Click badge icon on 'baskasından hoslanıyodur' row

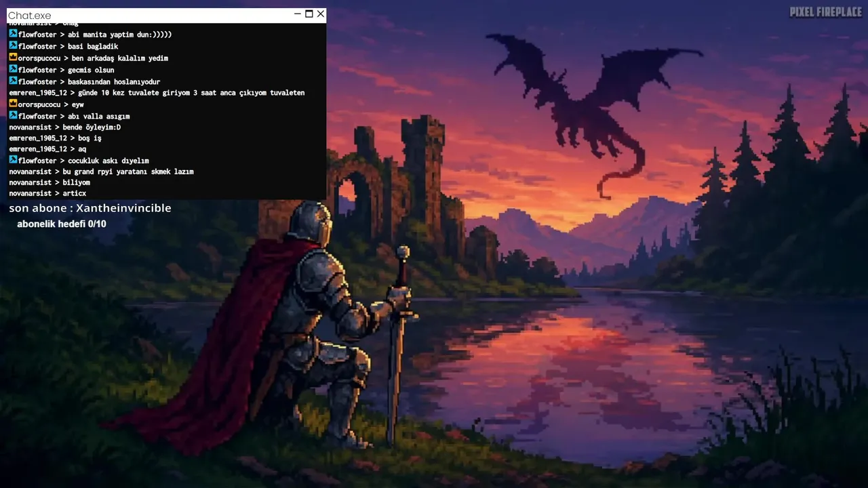13,81
